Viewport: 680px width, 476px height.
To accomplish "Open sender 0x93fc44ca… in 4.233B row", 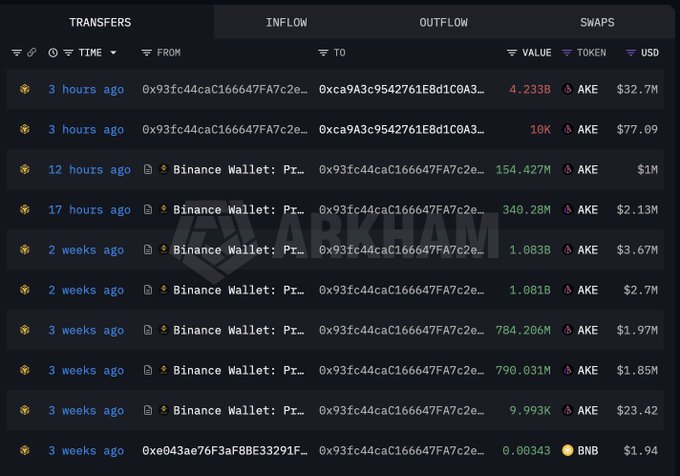I will tap(225, 89).
